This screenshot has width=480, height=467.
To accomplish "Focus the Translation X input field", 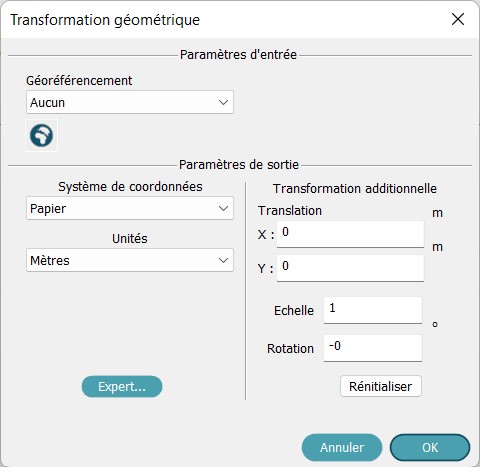I will [350, 234].
